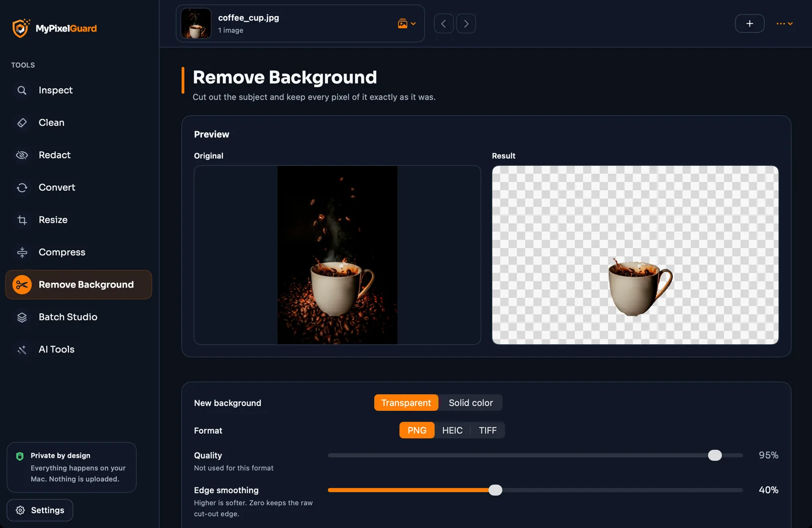Click the coffee_cup.jpg thumbnail in header
Screen dimensions: 812x528
[x=196, y=24]
